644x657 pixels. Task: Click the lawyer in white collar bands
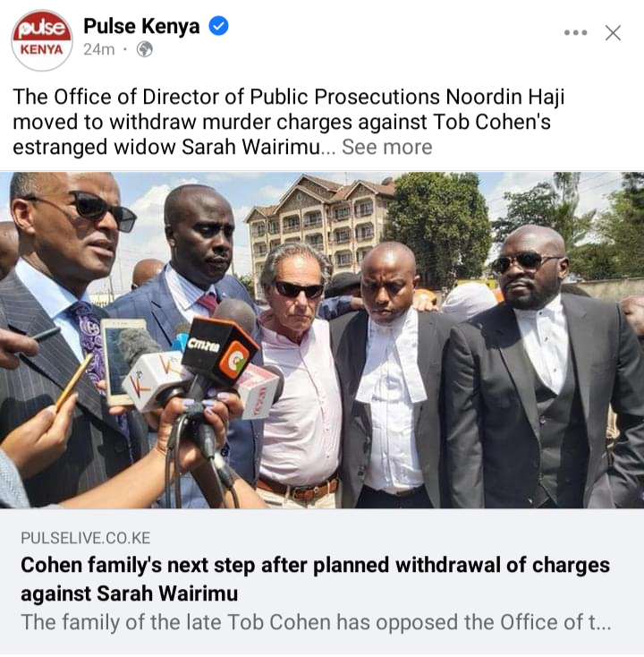[x=389, y=375]
